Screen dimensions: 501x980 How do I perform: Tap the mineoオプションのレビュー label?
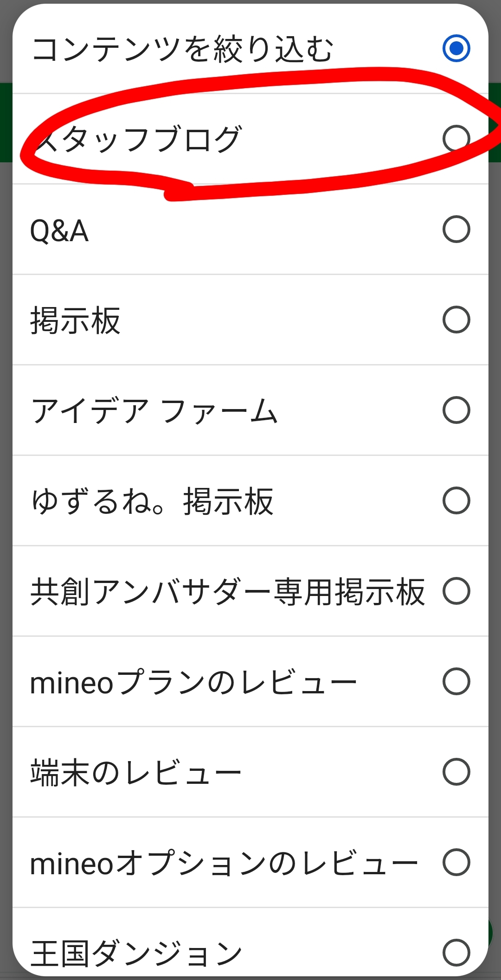click(x=224, y=863)
